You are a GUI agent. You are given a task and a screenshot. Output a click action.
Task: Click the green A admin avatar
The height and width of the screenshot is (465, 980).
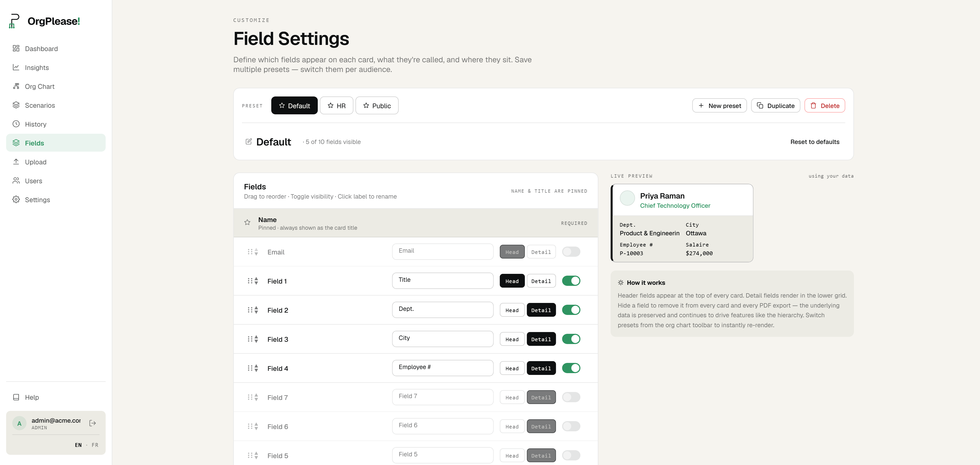click(x=19, y=423)
